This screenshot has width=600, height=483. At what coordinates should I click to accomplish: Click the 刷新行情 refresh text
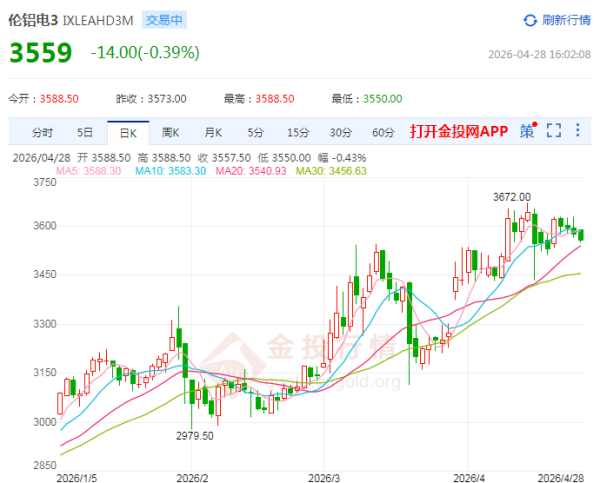pyautogui.click(x=566, y=20)
